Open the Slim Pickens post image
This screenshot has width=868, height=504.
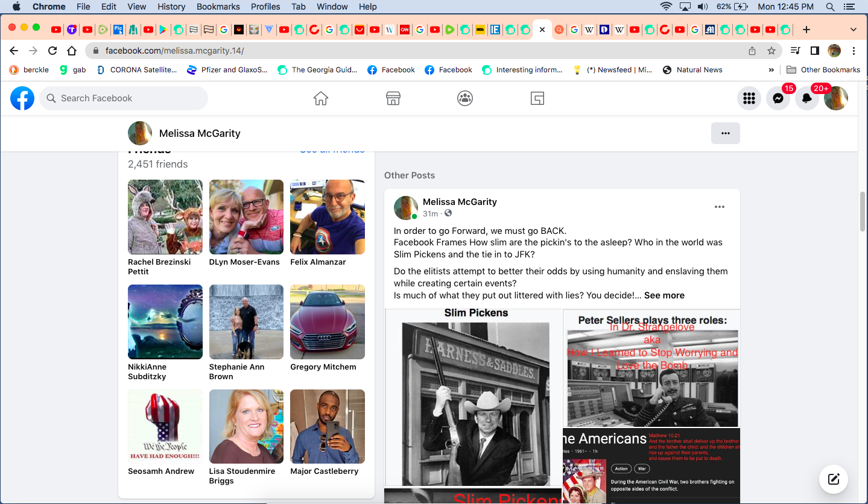tap(474, 397)
